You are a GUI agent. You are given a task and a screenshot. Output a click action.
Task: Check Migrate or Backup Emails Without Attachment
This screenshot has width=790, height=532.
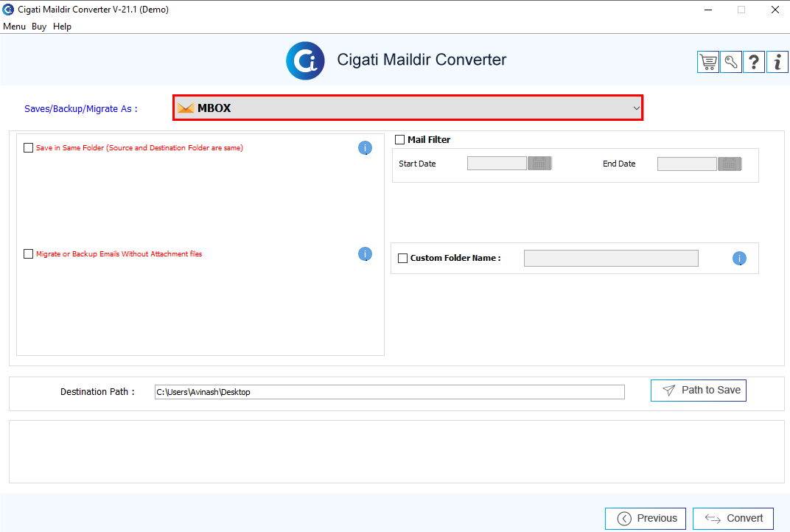pos(28,254)
